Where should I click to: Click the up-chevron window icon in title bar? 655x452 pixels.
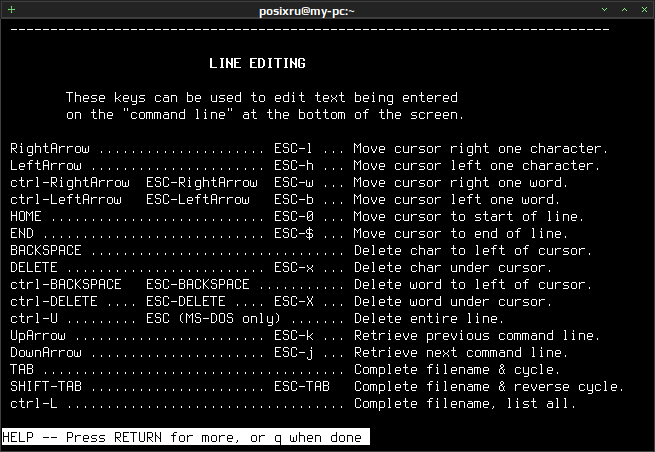pyautogui.click(x=624, y=10)
